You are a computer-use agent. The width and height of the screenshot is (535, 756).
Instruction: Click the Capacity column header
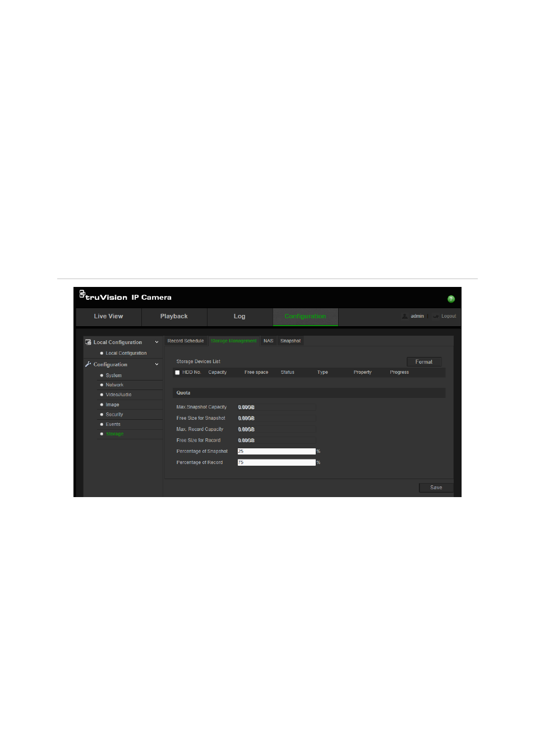pos(218,372)
